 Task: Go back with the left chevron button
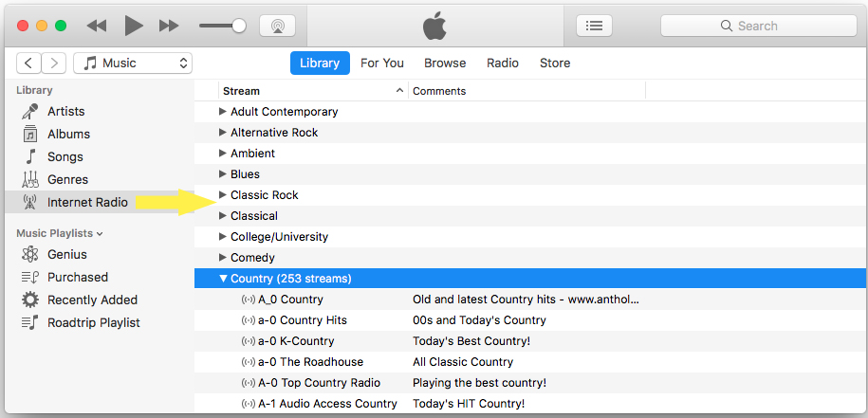(x=28, y=63)
